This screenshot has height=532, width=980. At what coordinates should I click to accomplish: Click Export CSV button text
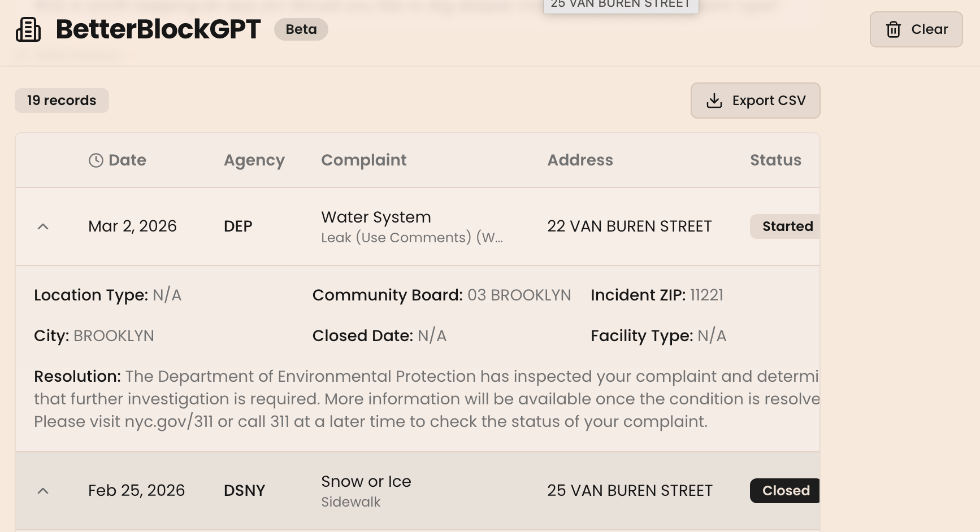[769, 101]
